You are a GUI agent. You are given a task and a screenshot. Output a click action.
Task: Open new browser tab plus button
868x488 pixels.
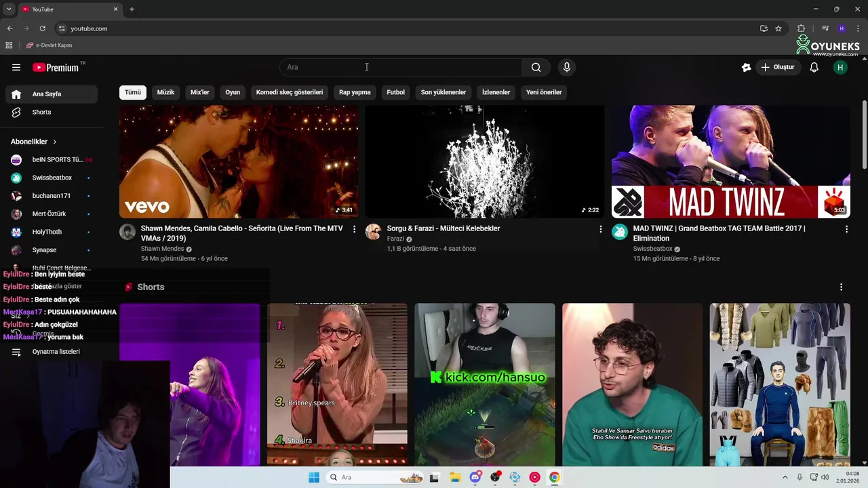click(x=132, y=9)
